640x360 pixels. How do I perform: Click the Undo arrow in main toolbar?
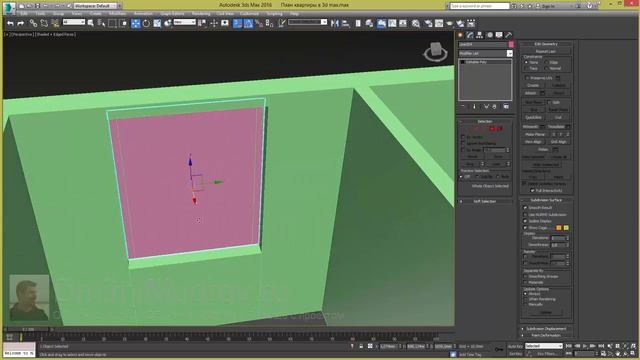click(x=11, y=24)
